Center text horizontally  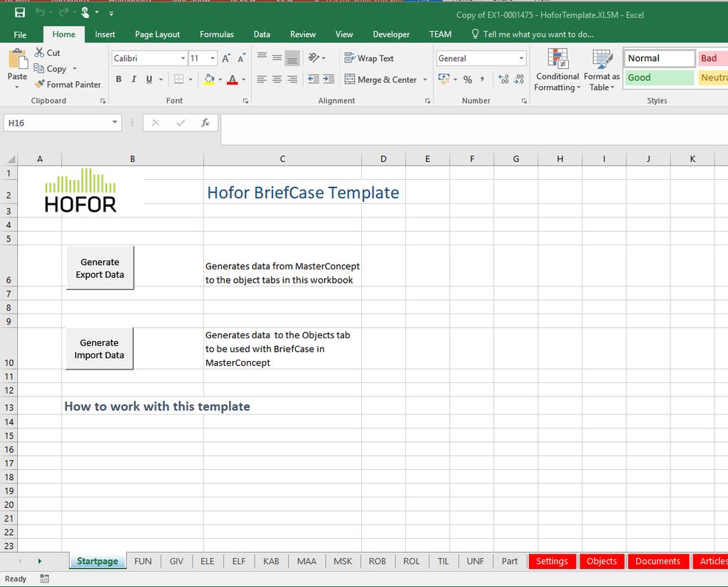pos(277,80)
